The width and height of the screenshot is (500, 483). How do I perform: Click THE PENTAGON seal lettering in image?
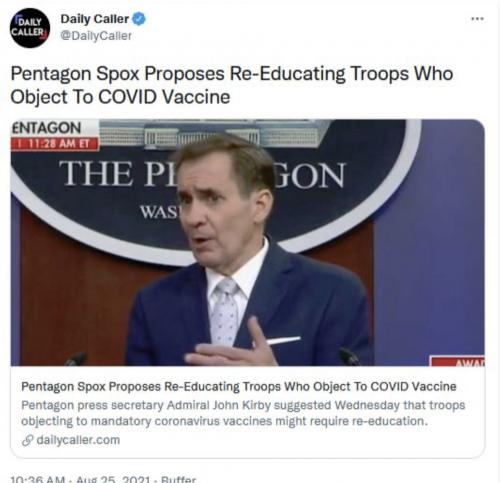click(x=202, y=174)
